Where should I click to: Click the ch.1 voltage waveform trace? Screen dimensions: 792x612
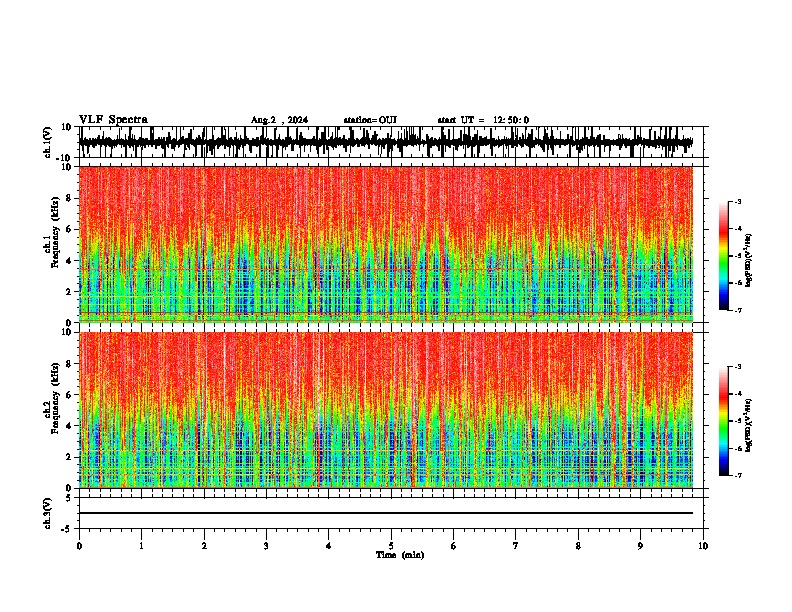(x=385, y=142)
